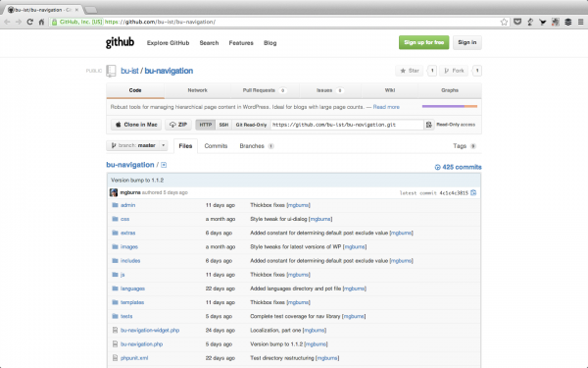Viewport: 588px width, 368px height.
Task: Open the includes folder
Action: point(130,261)
